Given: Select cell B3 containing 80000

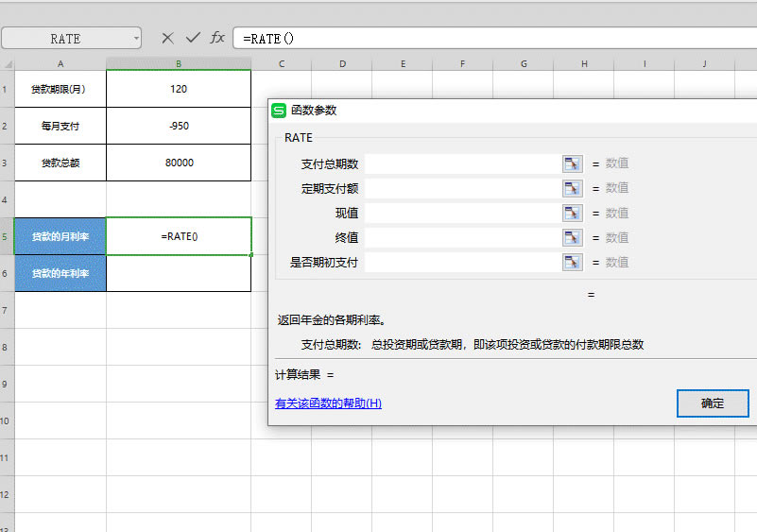Looking at the screenshot, I should coord(179,163).
